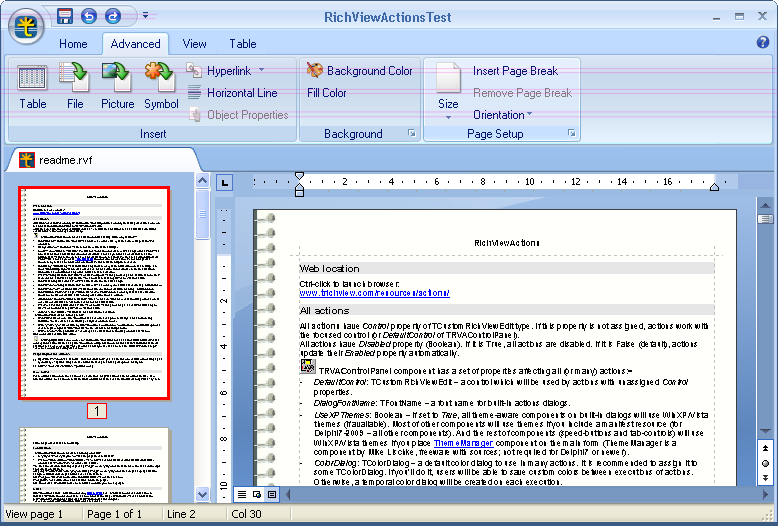This screenshot has width=778, height=526.
Task: Click the first line indent ruler marker
Action: point(299,176)
